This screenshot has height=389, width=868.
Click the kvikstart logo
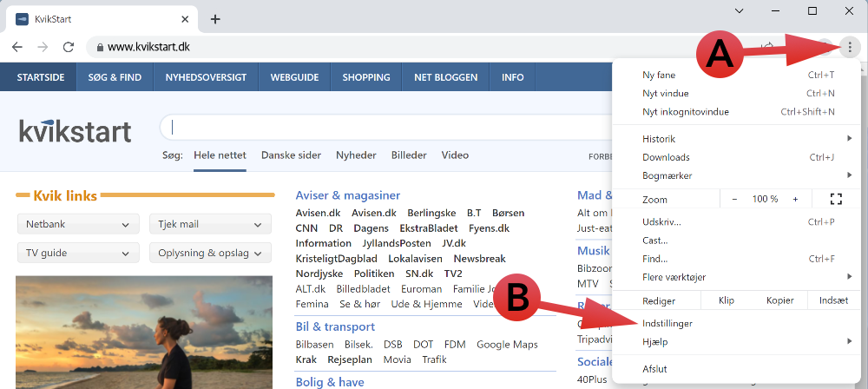76,130
